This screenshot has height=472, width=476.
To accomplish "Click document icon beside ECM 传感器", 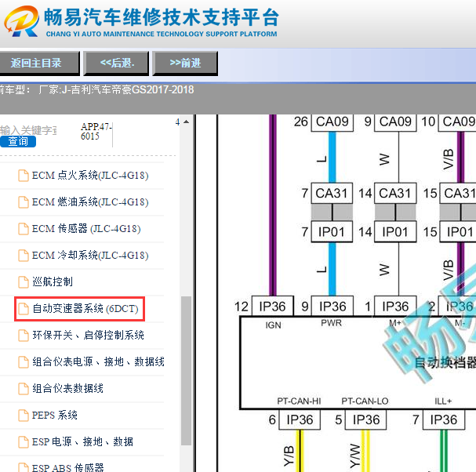I will 24,229.
